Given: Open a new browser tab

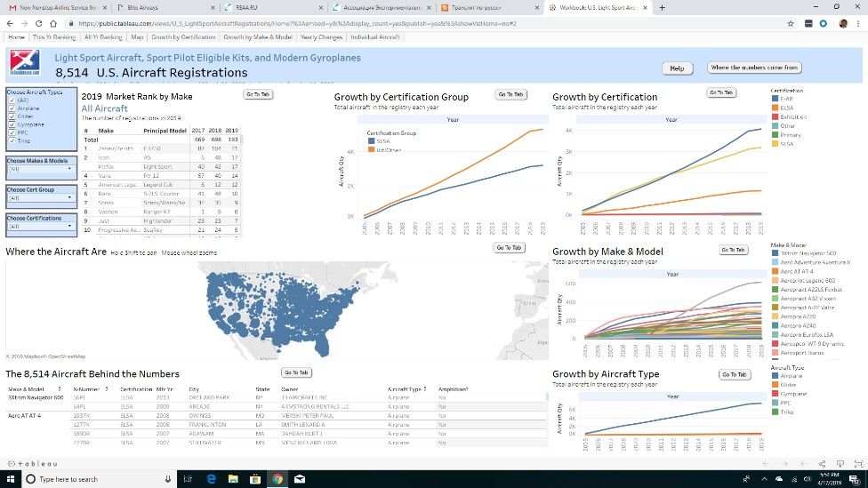Looking at the screenshot, I should click(x=662, y=7).
